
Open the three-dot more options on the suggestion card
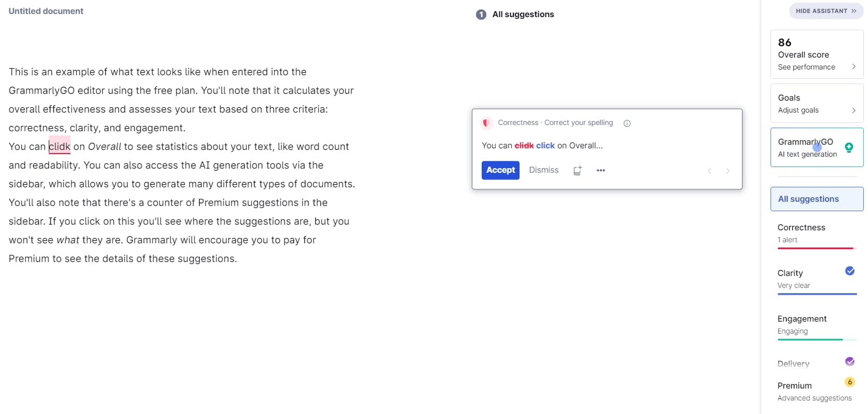click(x=601, y=170)
